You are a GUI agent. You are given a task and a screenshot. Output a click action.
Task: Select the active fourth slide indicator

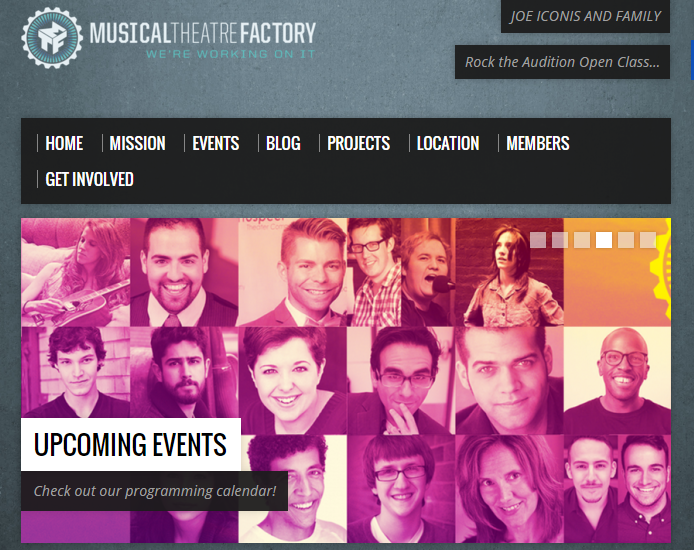click(x=604, y=240)
